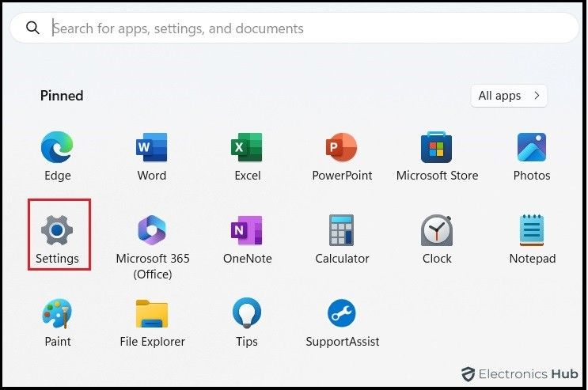Viewport: 588px width, 390px height.
Task: Open the Photos app
Action: coord(531,147)
